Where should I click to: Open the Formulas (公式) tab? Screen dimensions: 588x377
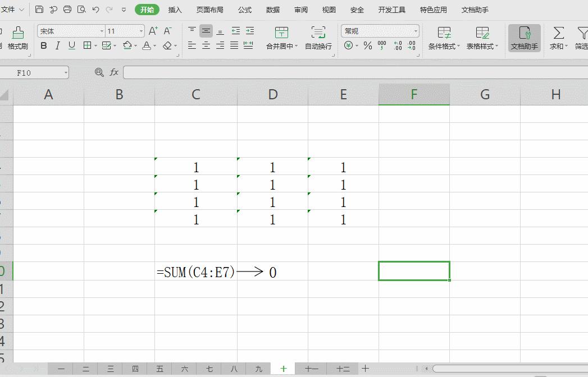244,10
